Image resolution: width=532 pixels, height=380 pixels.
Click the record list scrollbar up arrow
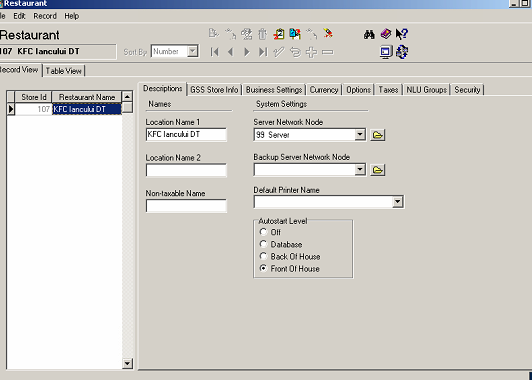127,97
